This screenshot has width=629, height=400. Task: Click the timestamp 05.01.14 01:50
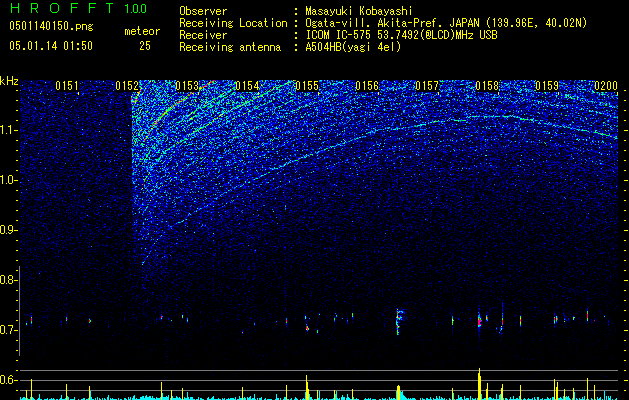point(51,46)
